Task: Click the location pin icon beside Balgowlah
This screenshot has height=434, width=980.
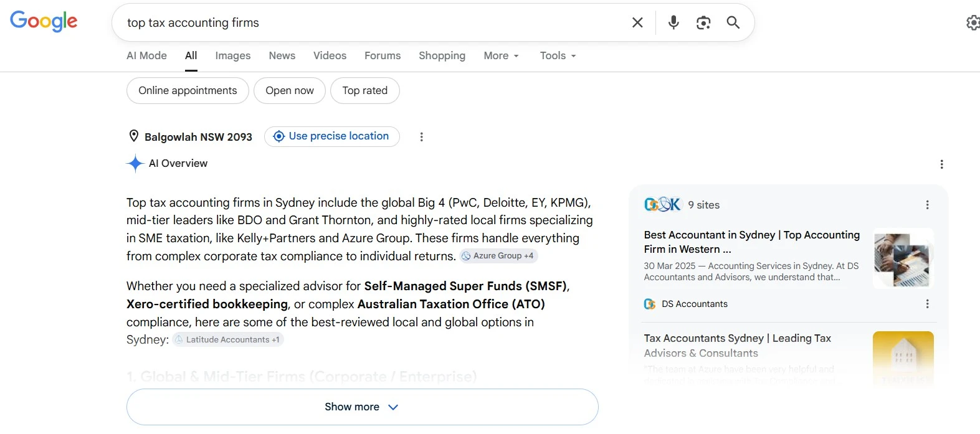Action: pyautogui.click(x=133, y=136)
